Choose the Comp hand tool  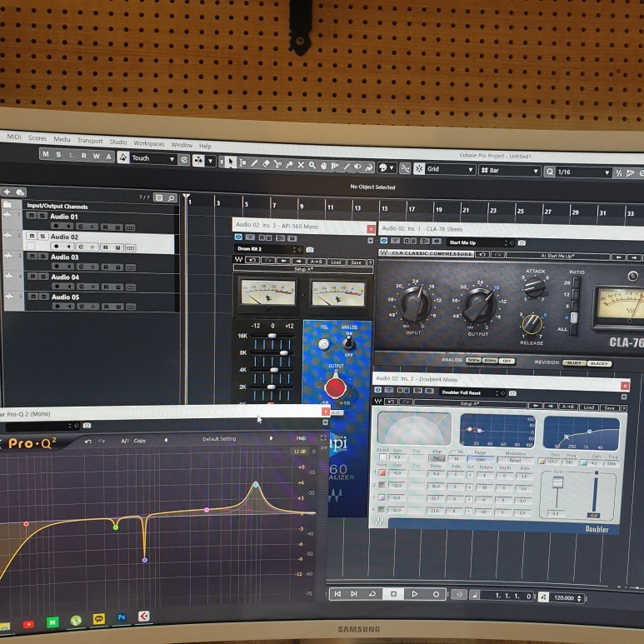[x=323, y=166]
